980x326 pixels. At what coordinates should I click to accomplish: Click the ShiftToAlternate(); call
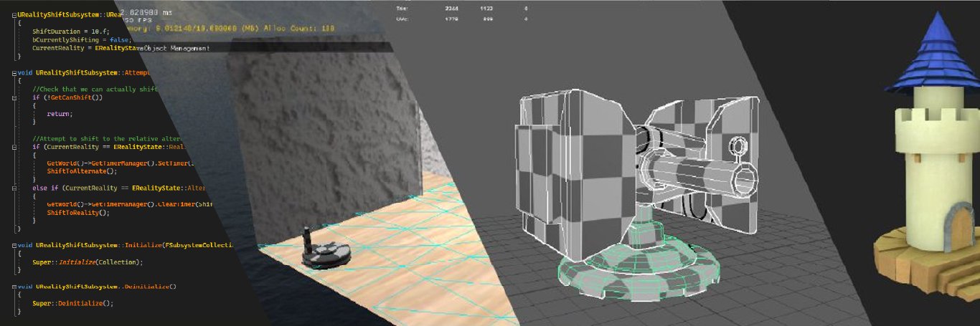(81, 171)
